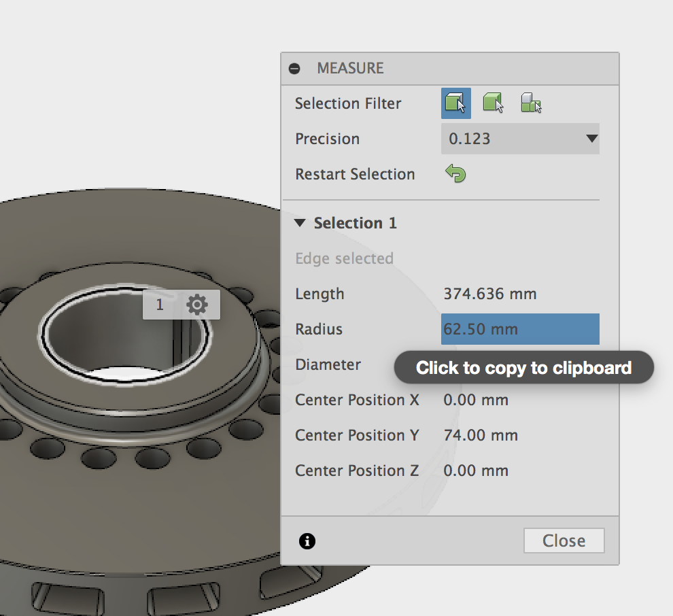
Task: Collapse the MEASURE dialog with the minus icon
Action: click(x=294, y=69)
